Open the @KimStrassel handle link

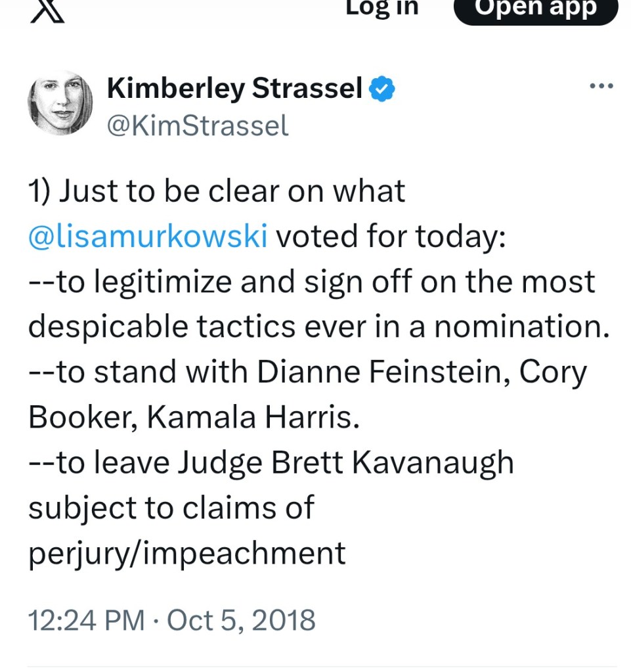coord(197,125)
